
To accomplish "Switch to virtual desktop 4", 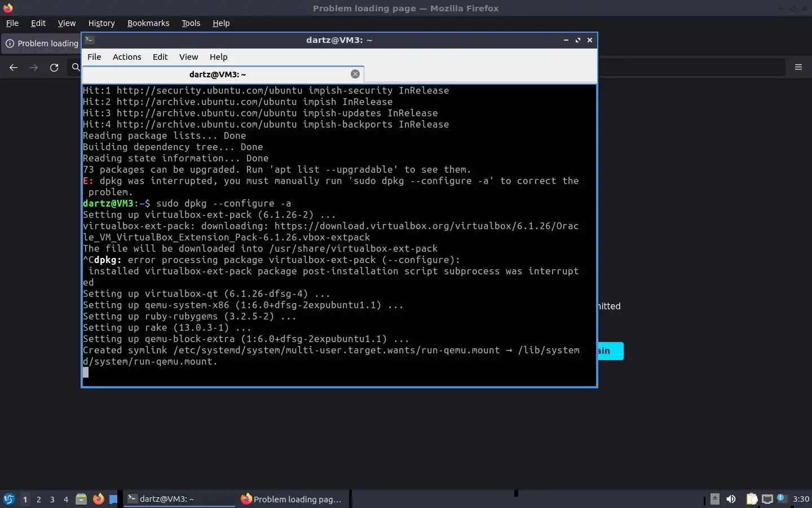I will tap(66, 499).
